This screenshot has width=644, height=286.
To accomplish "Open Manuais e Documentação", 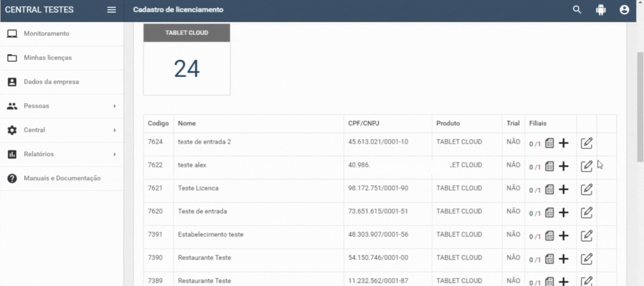I will tap(62, 178).
